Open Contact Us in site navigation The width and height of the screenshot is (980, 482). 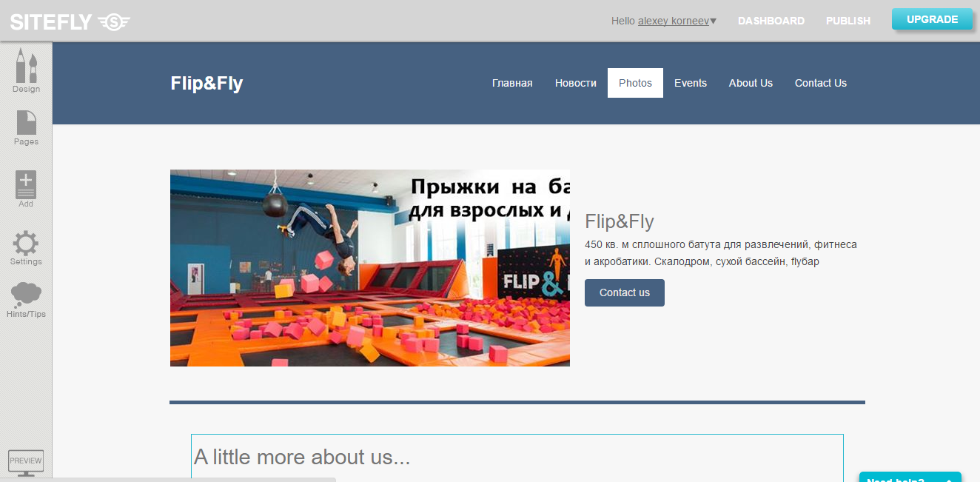click(x=821, y=83)
